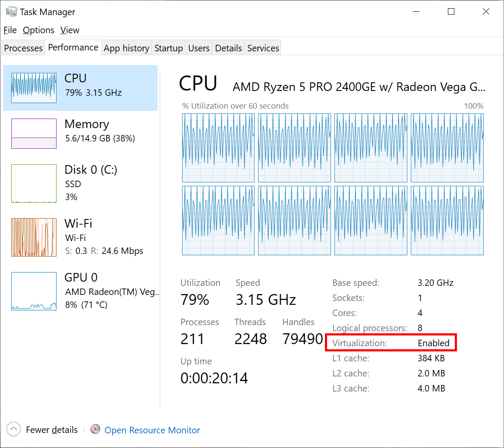Collapse view with Fewer details arrow icon
504x448 pixels.
coord(13,429)
